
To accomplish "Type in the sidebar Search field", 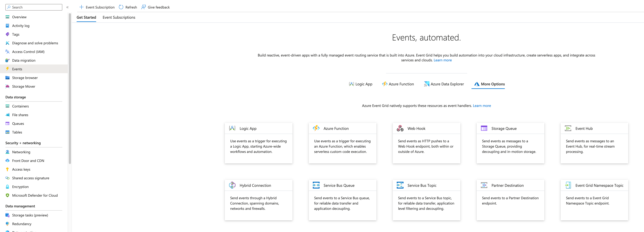I will (x=33, y=7).
